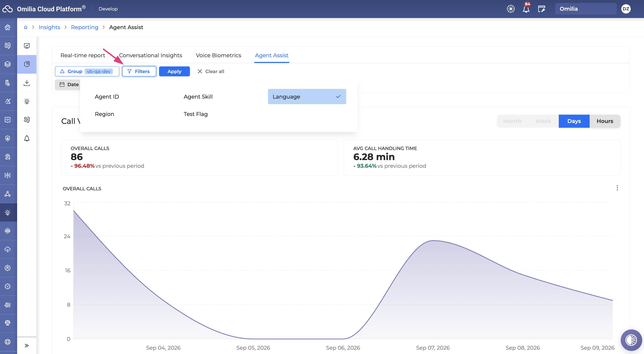Screen dimensions: 644x354
Task: Open the Omilia organization selector
Action: click(586, 9)
